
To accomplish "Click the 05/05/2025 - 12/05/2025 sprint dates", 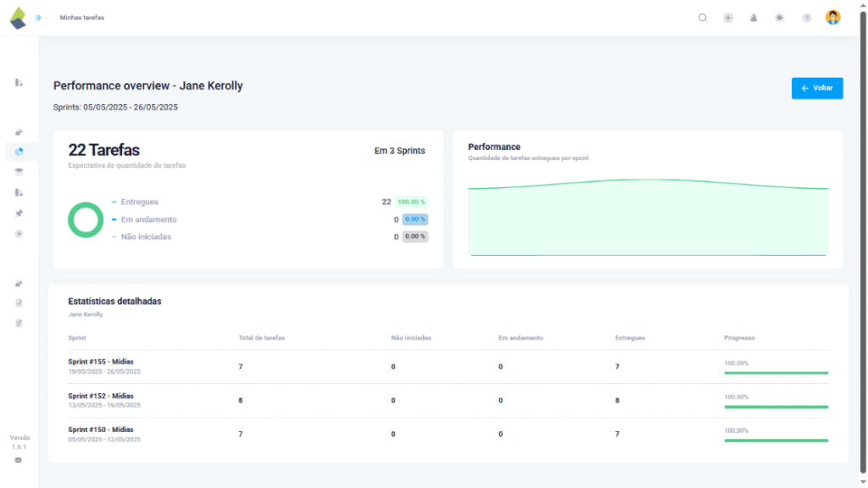I will point(104,440).
